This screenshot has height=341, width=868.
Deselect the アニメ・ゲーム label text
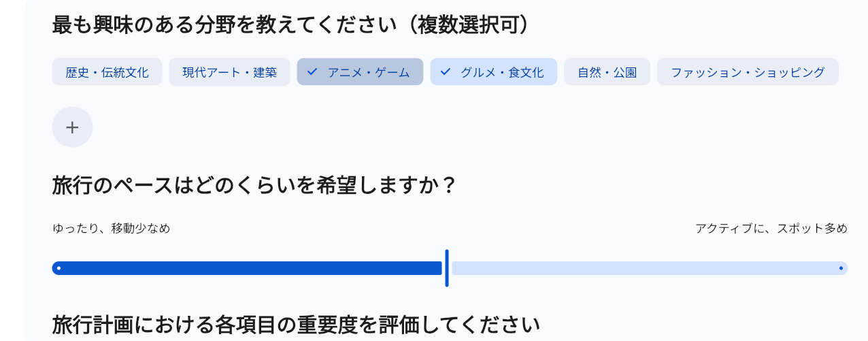[x=368, y=72]
